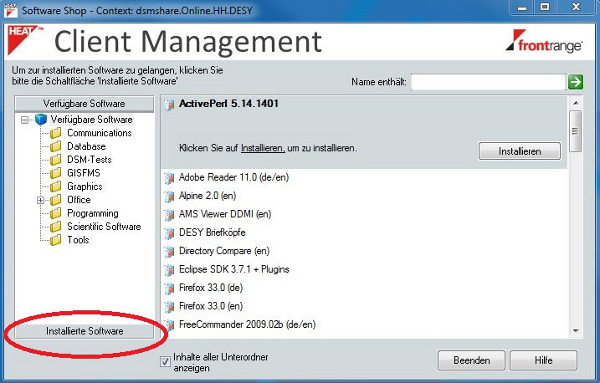600x383 pixels.
Task: Select Verfügbare Software tree root label
Action: click(92, 120)
